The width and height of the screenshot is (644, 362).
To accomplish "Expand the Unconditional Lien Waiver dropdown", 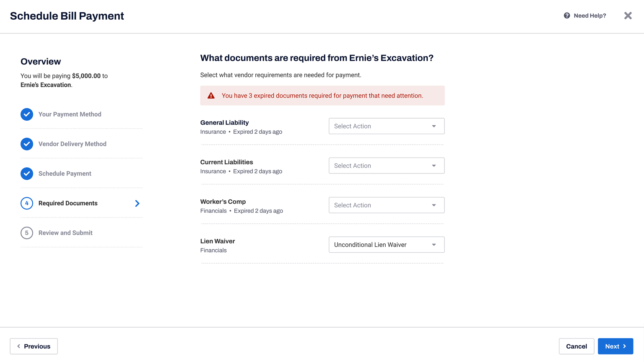I will 387,245.
